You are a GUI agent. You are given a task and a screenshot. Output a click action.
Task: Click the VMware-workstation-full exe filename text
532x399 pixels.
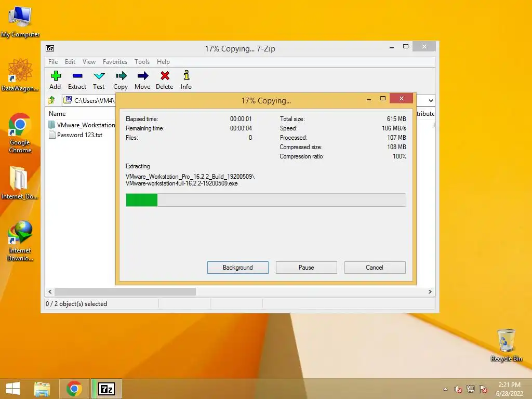(181, 183)
